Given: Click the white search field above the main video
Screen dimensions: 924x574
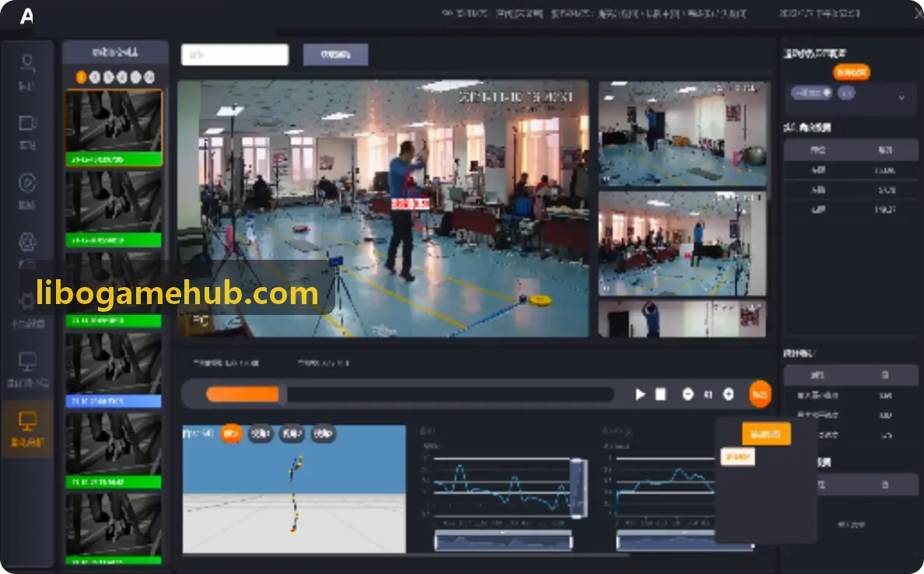Looking at the screenshot, I should tap(235, 54).
